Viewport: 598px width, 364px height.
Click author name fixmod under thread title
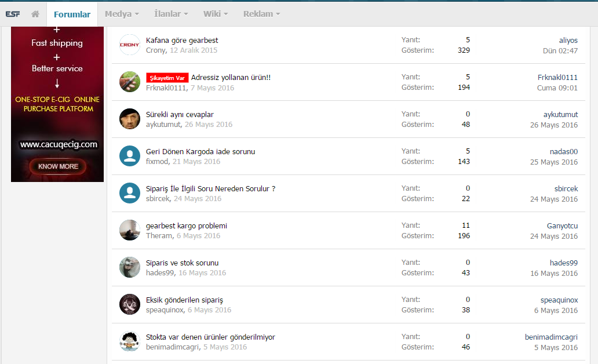click(x=157, y=161)
